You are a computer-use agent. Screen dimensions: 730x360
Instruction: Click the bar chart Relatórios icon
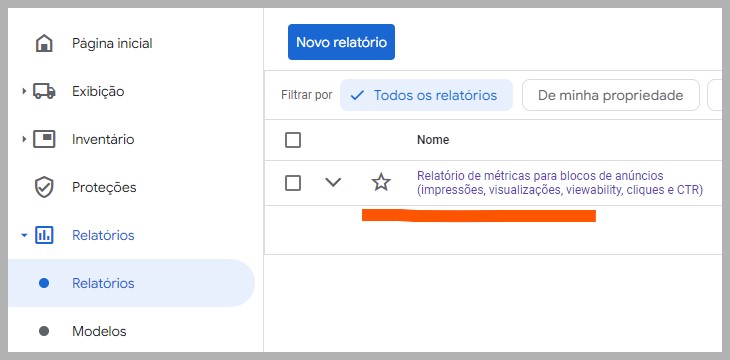(x=44, y=235)
